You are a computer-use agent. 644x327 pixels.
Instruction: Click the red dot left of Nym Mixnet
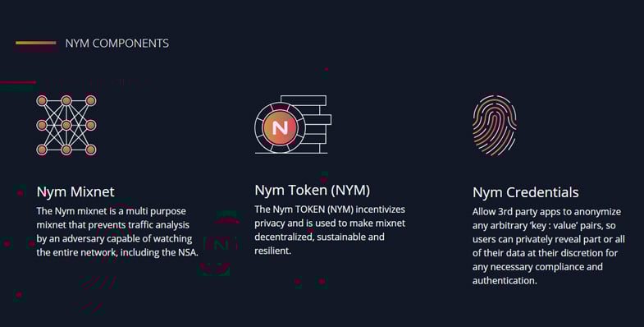(21, 192)
